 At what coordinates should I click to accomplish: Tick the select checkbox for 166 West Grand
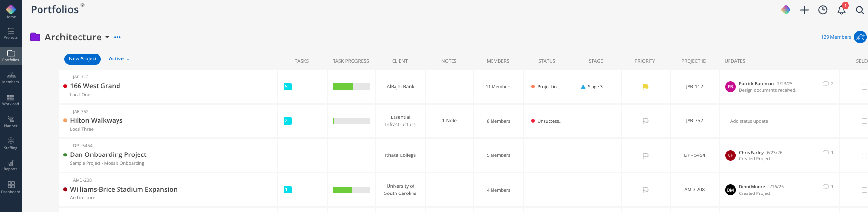(x=864, y=87)
